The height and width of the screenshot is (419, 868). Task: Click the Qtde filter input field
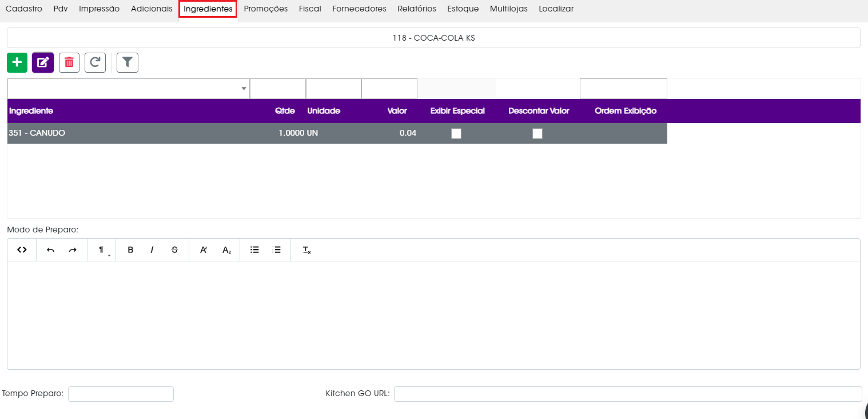pos(278,89)
